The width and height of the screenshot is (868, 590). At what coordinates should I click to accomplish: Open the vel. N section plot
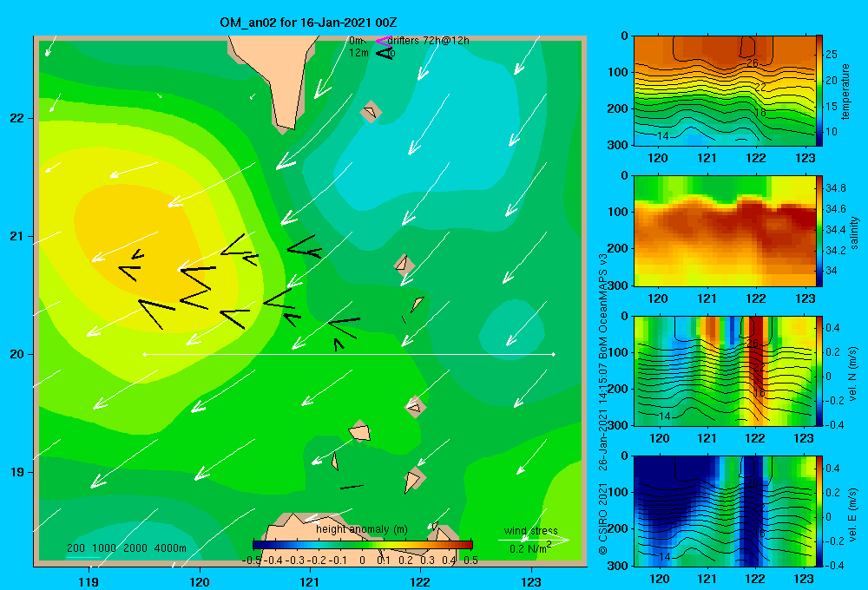[x=725, y=370]
